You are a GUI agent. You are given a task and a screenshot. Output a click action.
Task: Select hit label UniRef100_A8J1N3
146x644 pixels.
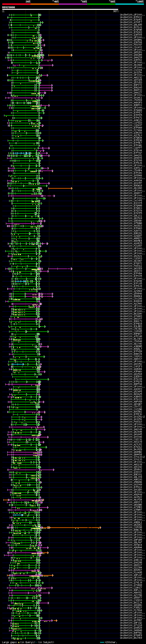131,188
